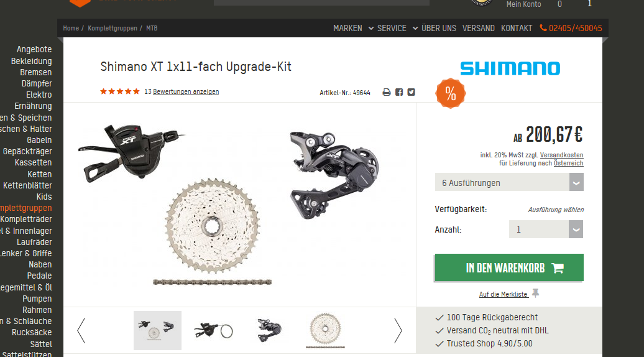644x357 pixels.
Task: Open the VERSAND menu item
Action: 479,29
